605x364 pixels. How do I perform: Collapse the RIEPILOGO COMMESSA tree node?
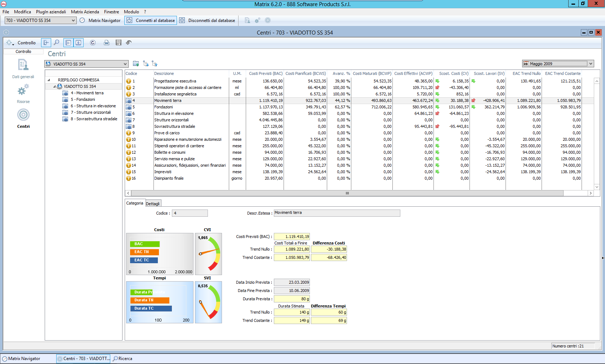[49, 80]
